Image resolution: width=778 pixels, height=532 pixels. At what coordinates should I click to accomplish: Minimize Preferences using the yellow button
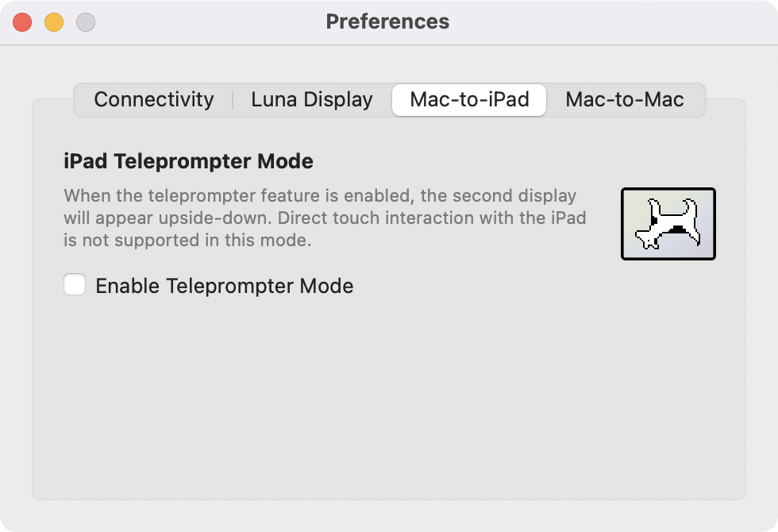(x=54, y=22)
